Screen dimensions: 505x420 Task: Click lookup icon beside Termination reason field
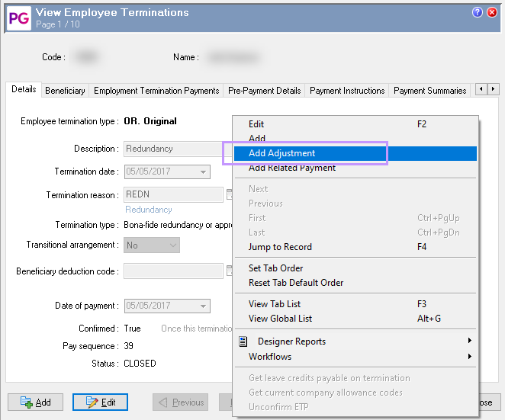pos(229,195)
